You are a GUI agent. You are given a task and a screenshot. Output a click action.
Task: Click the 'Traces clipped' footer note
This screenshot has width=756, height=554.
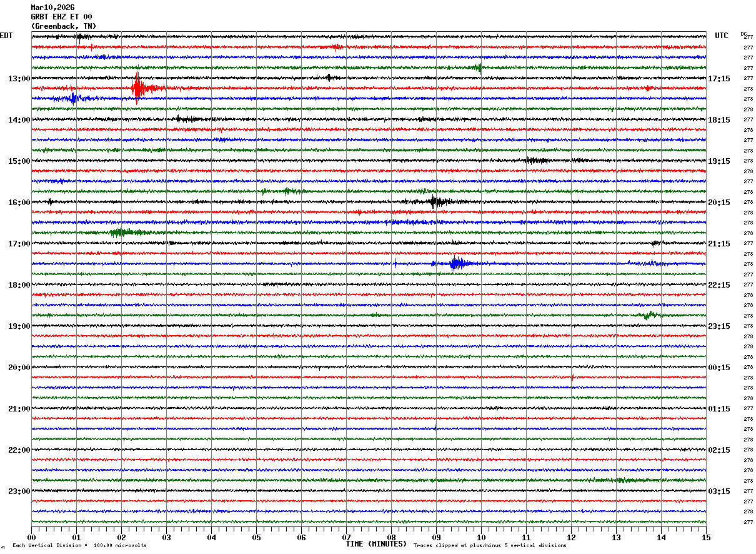click(490, 546)
